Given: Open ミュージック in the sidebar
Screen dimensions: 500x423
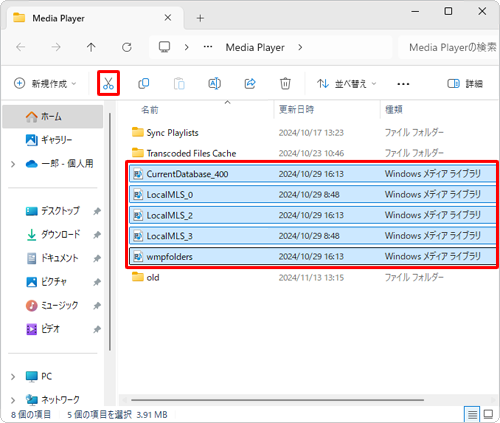Looking at the screenshot, I should (x=52, y=305).
